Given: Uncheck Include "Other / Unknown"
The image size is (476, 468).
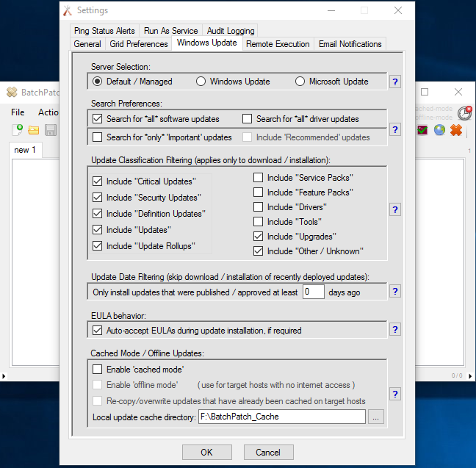Looking at the screenshot, I should point(259,251).
